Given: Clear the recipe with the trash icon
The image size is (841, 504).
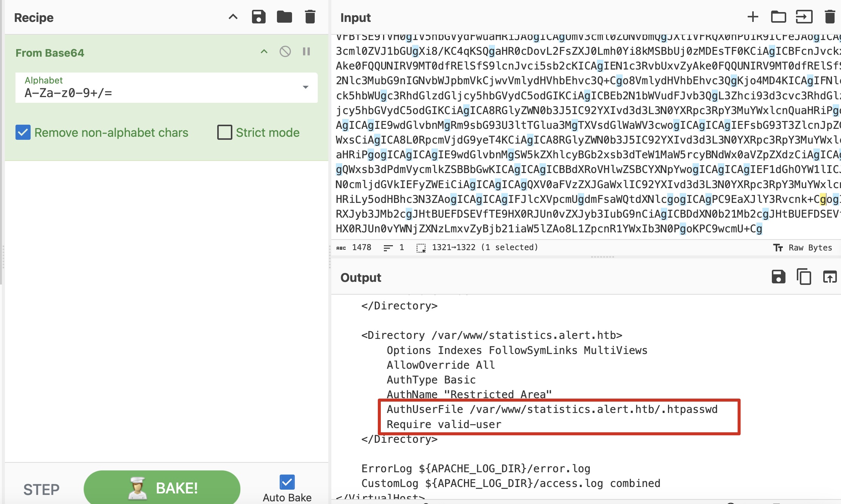Looking at the screenshot, I should 310,17.
